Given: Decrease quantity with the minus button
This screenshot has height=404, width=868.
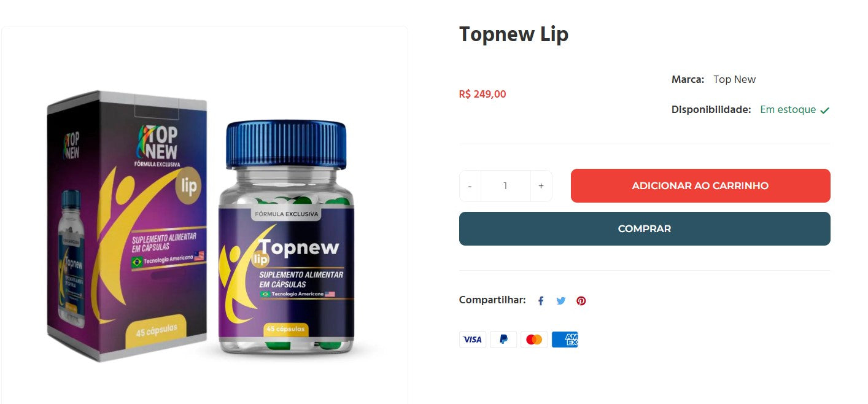Looking at the screenshot, I should [x=470, y=186].
